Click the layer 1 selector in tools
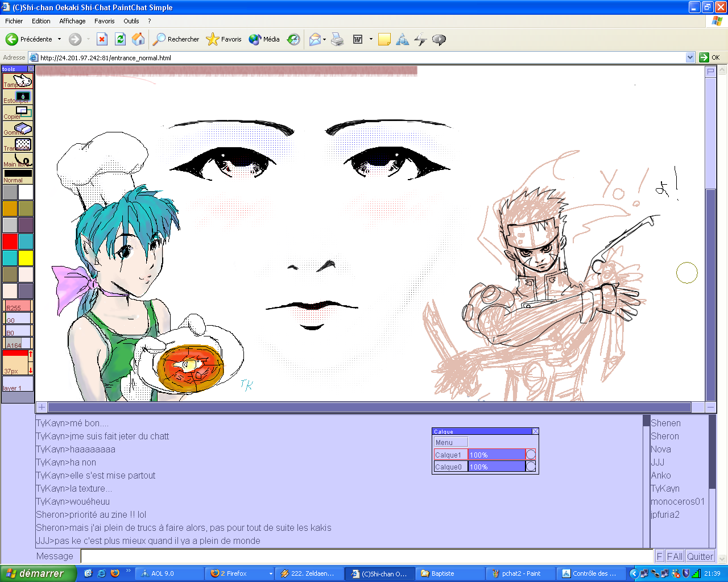 [x=18, y=384]
